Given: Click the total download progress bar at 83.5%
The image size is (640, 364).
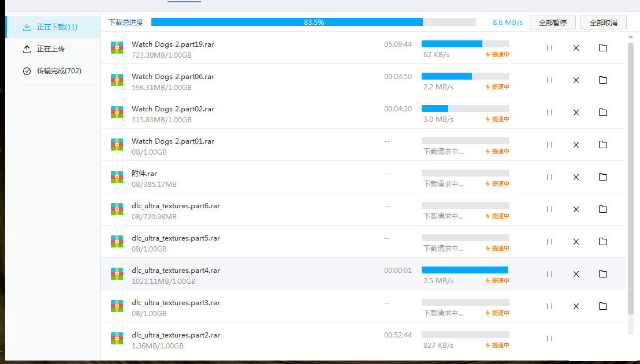Looking at the screenshot, I should point(314,22).
